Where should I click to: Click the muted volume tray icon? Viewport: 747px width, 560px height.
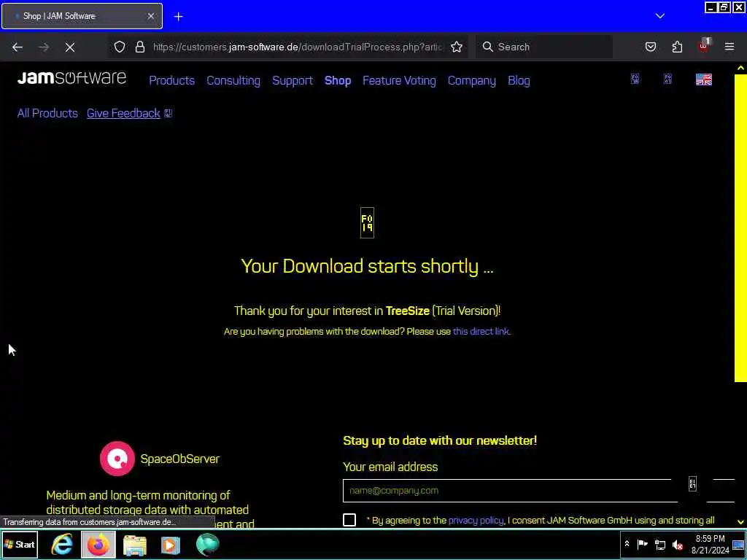click(678, 544)
